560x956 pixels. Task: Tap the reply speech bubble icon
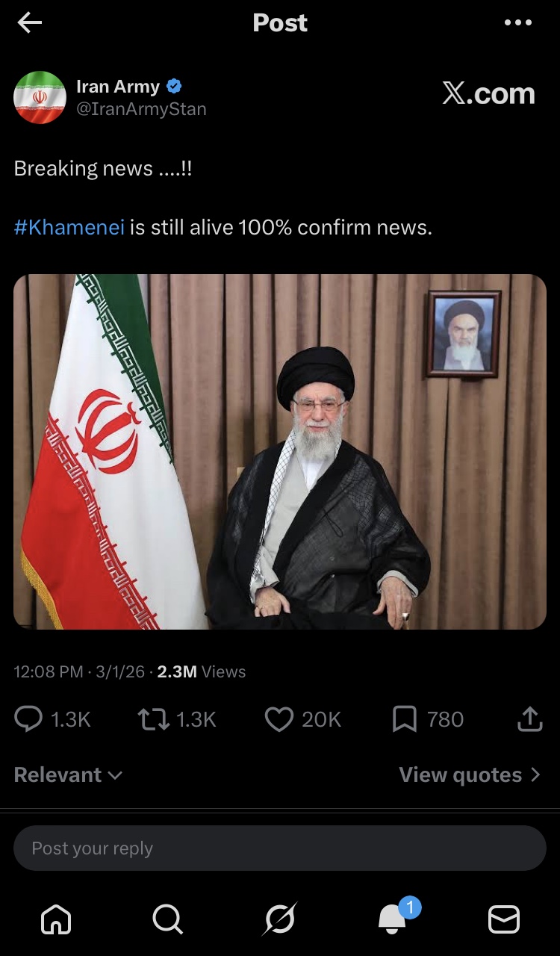pyautogui.click(x=28, y=718)
